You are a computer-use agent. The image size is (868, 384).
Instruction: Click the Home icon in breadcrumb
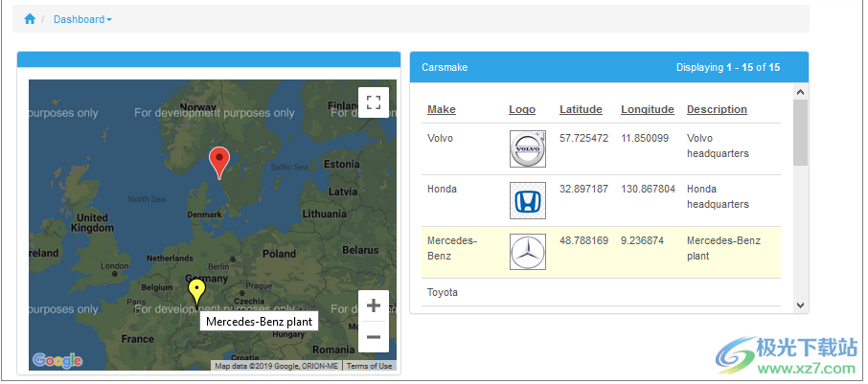[x=30, y=19]
